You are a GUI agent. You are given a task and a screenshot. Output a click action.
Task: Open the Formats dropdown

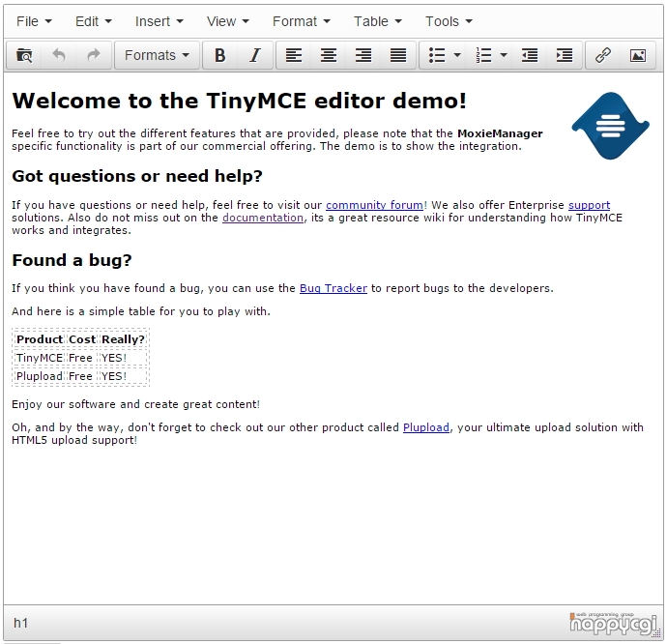tap(157, 55)
